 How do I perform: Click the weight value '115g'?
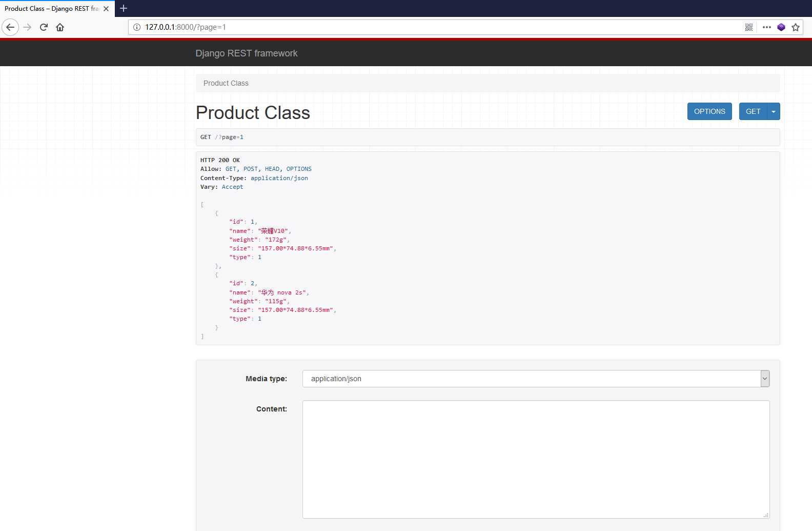click(x=277, y=301)
